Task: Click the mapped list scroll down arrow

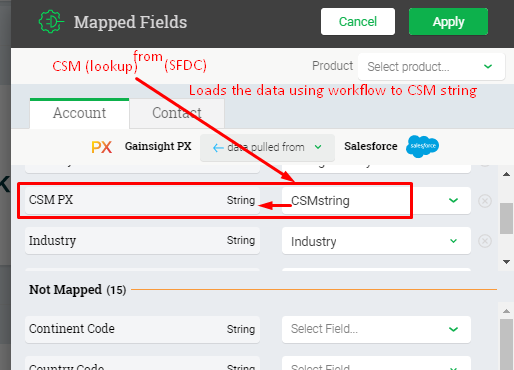Action: coord(506,262)
